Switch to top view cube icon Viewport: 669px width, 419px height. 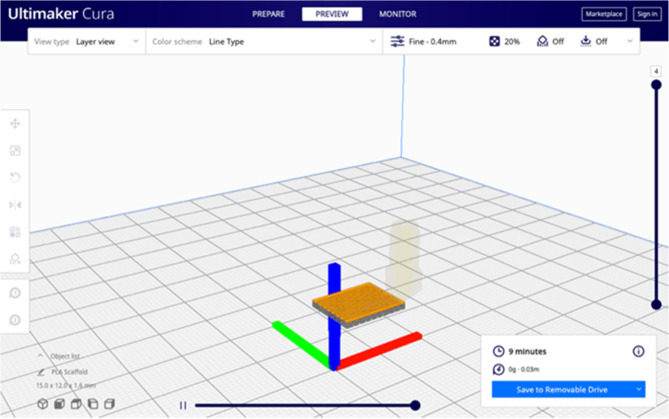(76, 404)
